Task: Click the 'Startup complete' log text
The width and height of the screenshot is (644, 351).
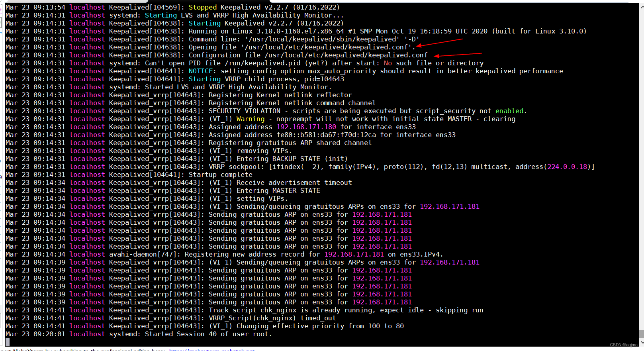Action: pyautogui.click(x=220, y=175)
